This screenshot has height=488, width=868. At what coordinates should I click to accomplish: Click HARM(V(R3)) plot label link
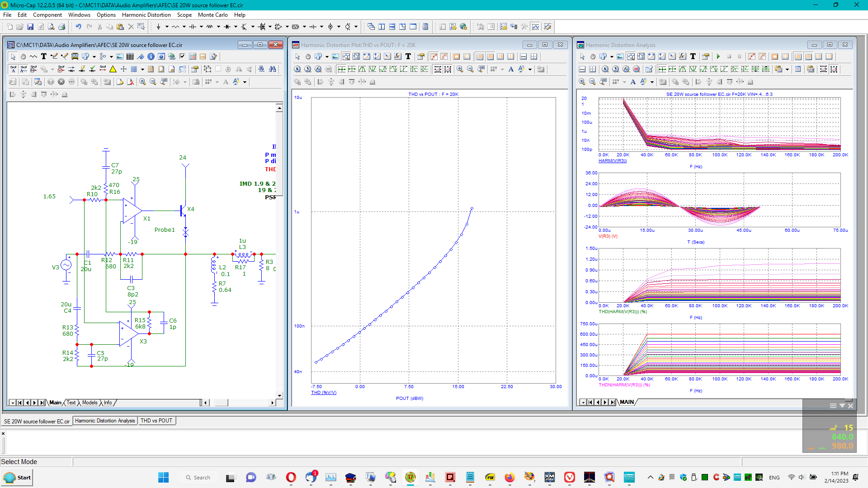click(613, 161)
